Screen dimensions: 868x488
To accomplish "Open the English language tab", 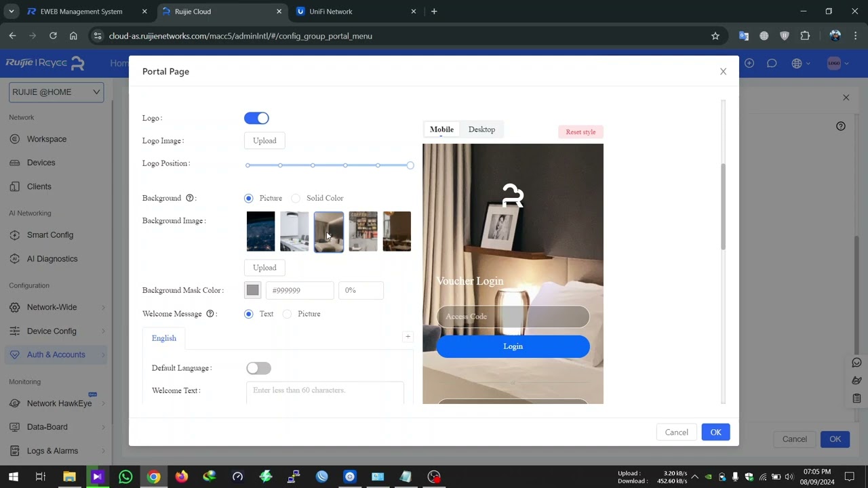I will click(x=164, y=338).
